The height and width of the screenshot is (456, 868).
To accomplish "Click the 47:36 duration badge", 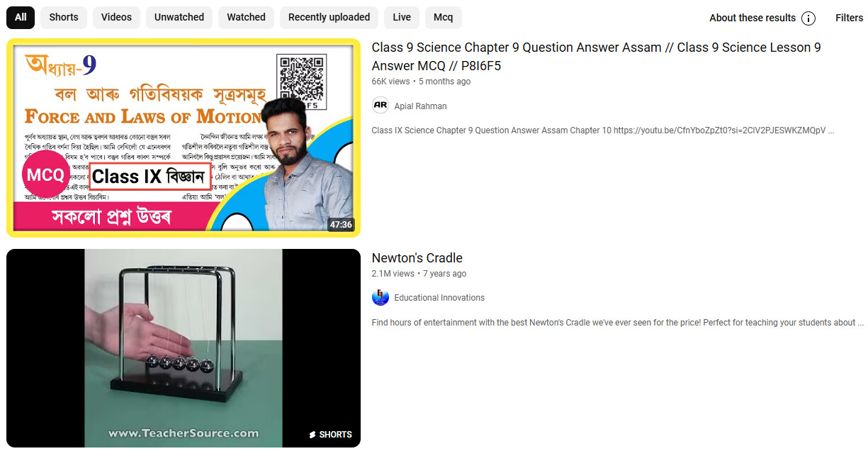I will (x=340, y=225).
